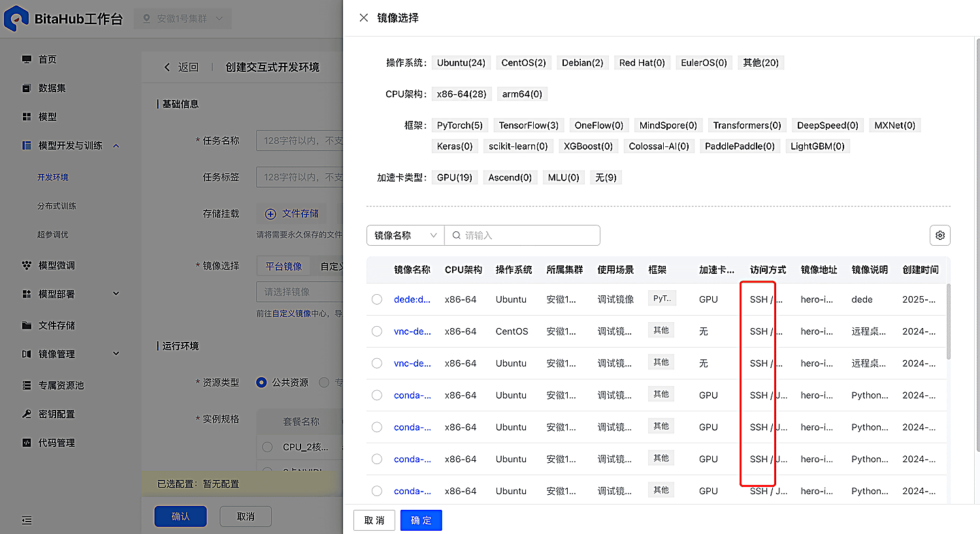Screen dimensions: 980x534
Task: Expand the 模型部署 menu chevron
Action: coord(116,294)
